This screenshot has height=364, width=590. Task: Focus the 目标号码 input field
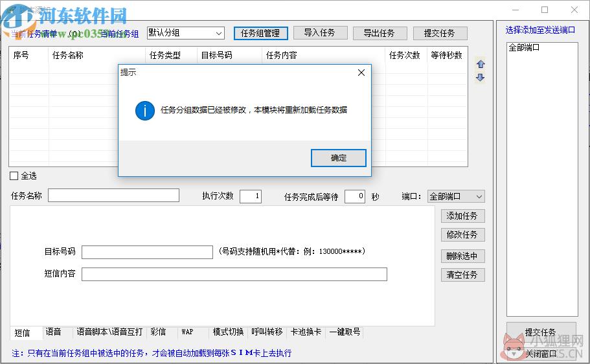tap(147, 252)
